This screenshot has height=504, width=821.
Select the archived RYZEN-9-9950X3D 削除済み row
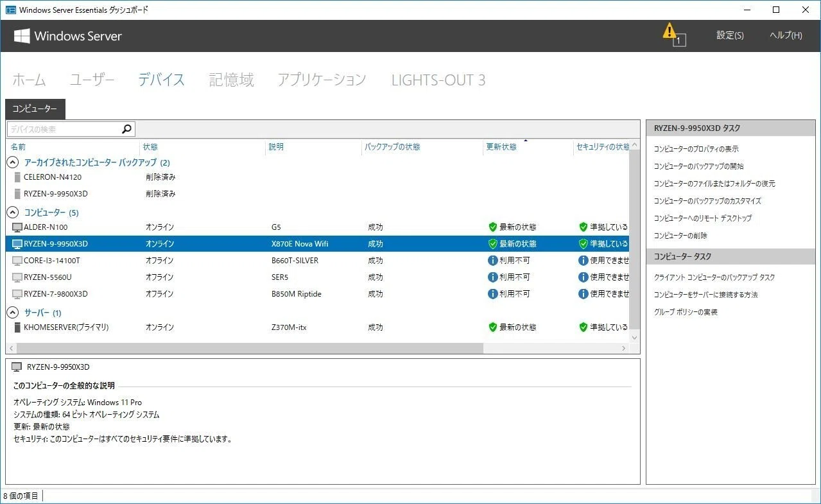coord(318,194)
